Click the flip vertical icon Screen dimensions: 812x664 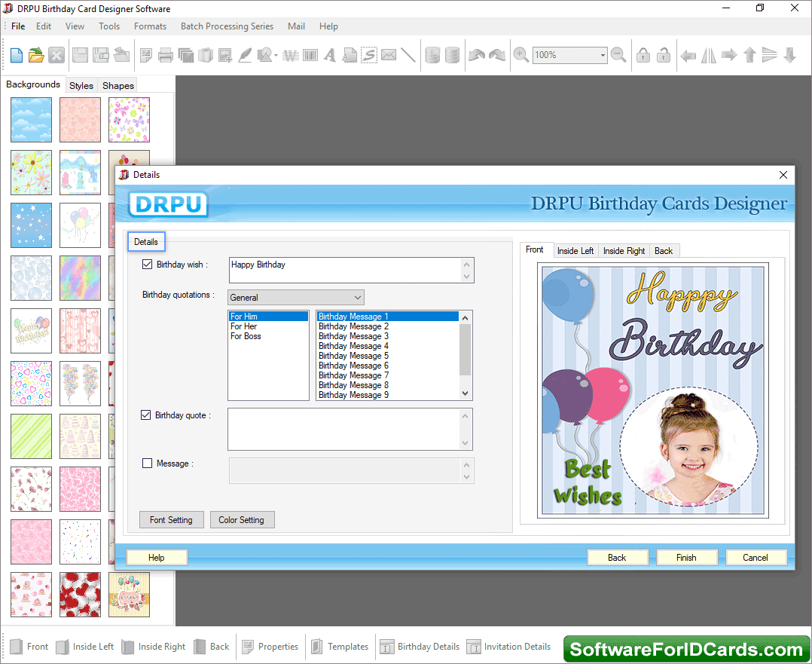770,55
